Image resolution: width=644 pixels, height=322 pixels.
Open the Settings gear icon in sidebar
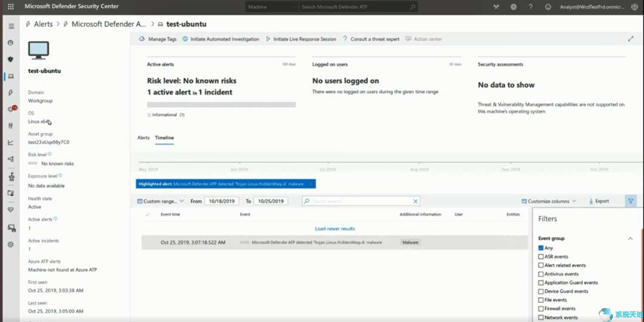pyautogui.click(x=11, y=244)
